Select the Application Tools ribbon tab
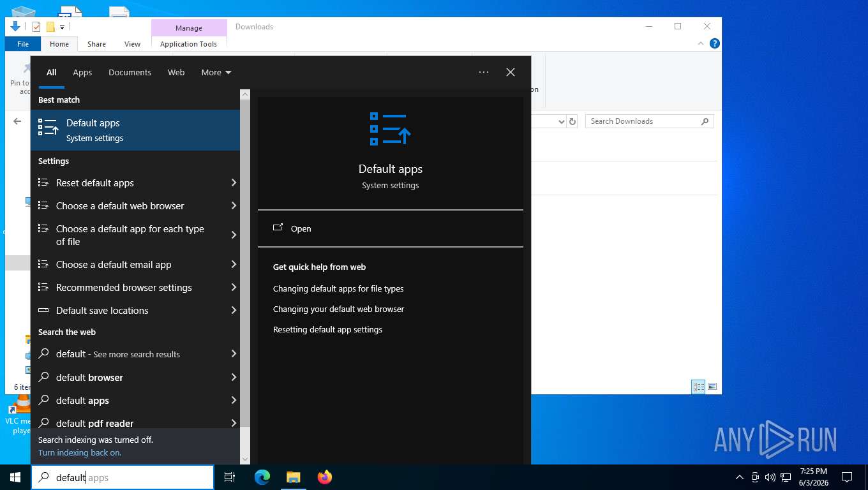Screen dimensions: 868x490 pos(188,44)
